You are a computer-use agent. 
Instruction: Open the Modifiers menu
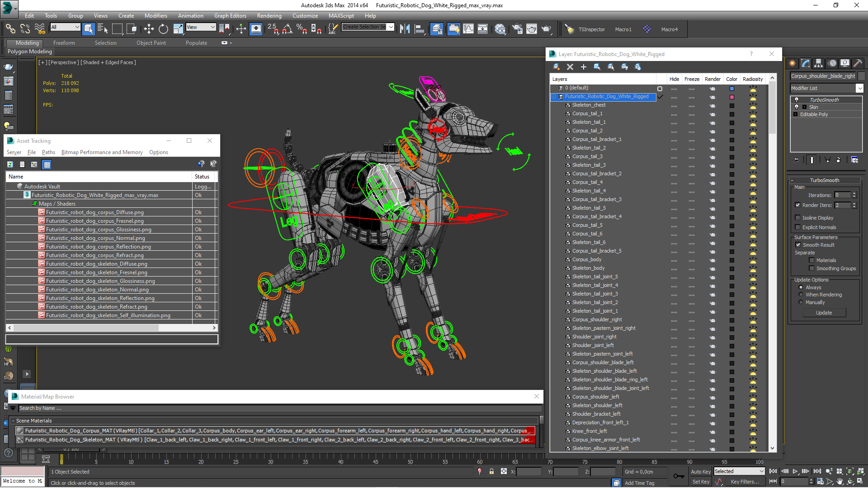156,15
